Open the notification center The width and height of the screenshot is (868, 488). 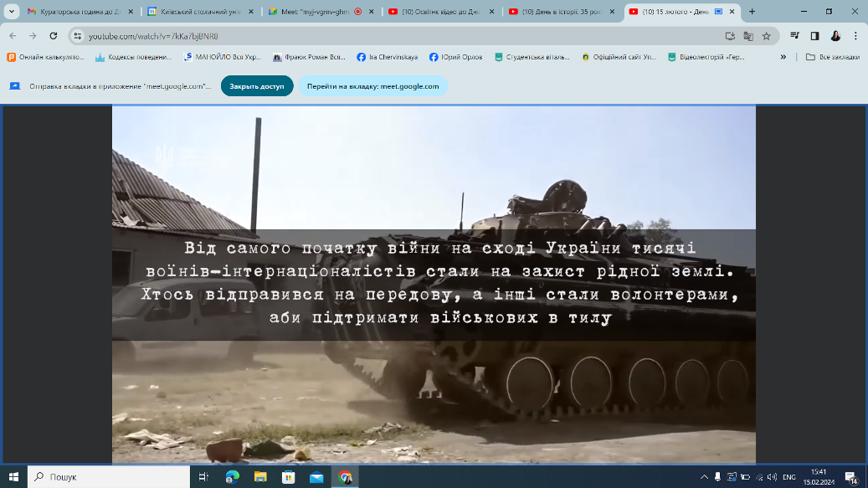coord(852,477)
